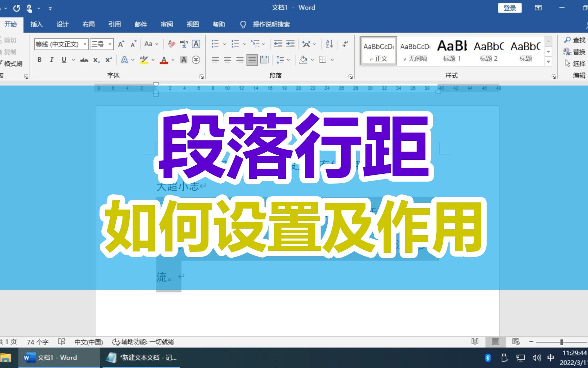Screen dimensions: 588x368
Task: Apply the 无间隔 No Spacing style
Action: (415, 51)
